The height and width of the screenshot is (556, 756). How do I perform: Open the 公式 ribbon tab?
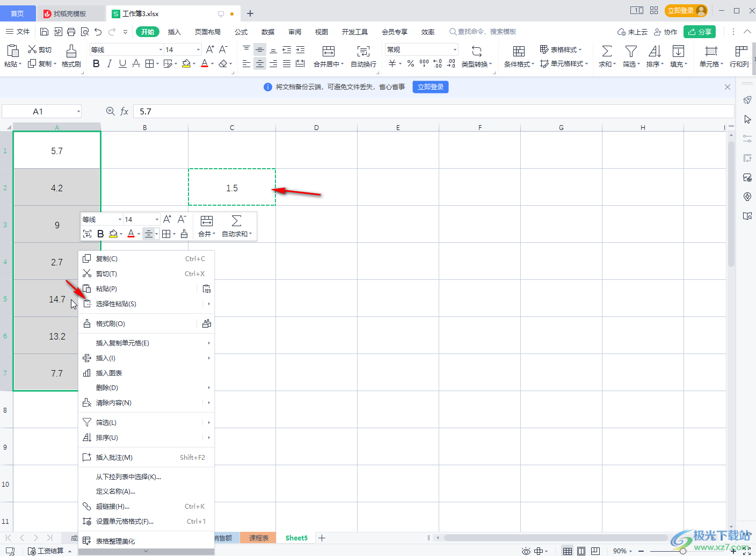[241, 32]
